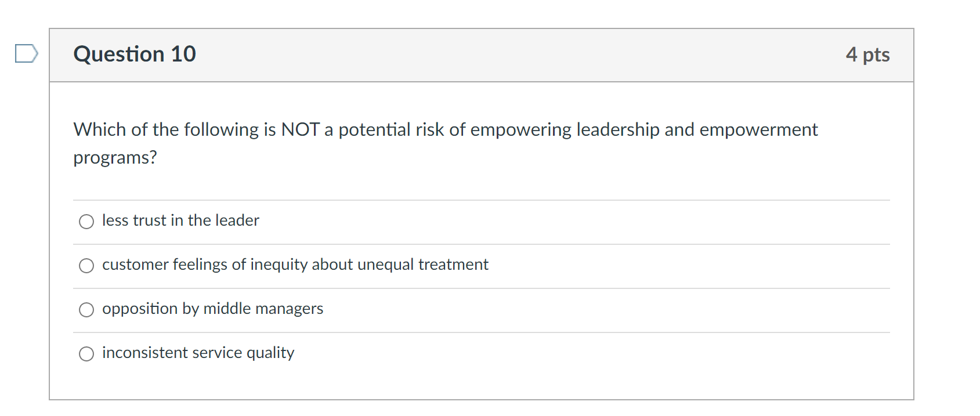Click 'empowerment' at end of first prompt line

point(758,129)
